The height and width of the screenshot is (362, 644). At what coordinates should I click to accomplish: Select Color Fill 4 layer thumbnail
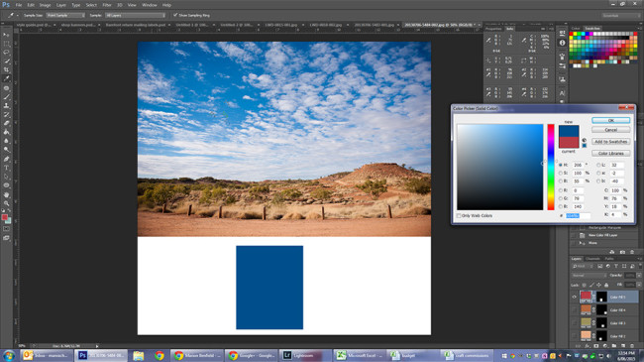click(586, 309)
